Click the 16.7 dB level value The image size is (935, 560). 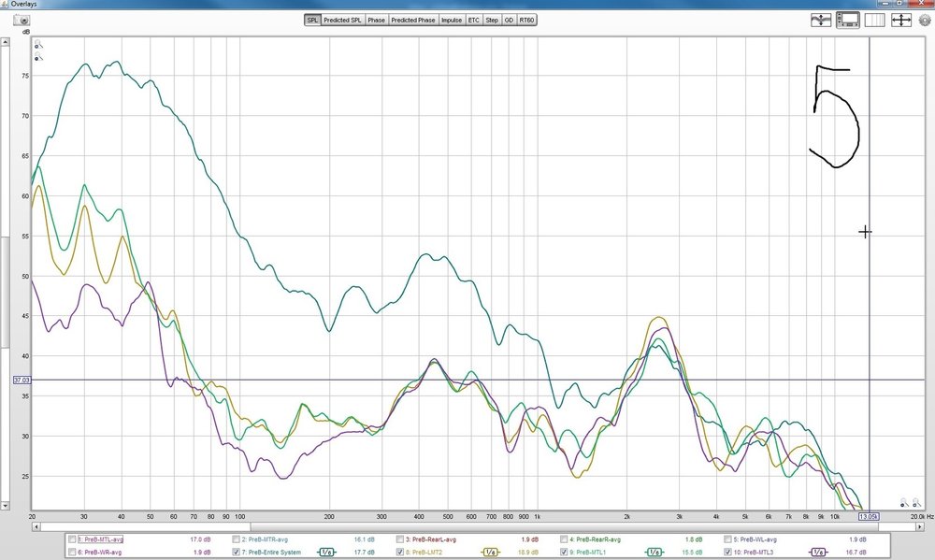pos(856,553)
